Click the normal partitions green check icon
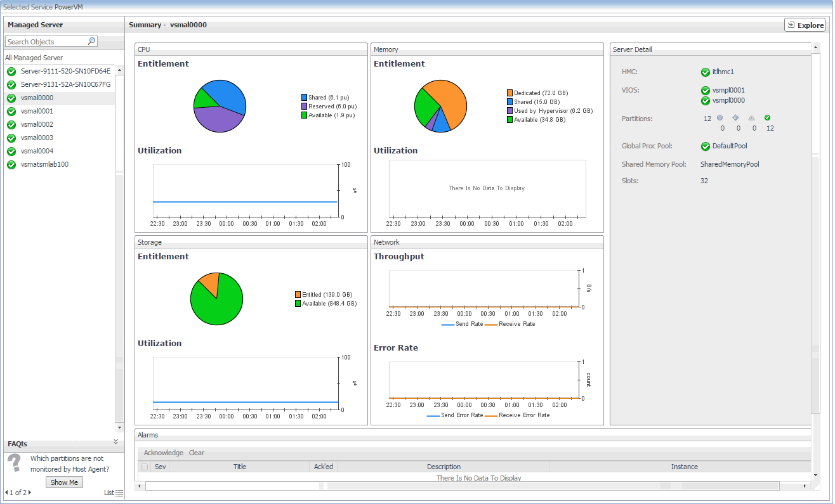This screenshot has height=504, width=835. (767, 118)
